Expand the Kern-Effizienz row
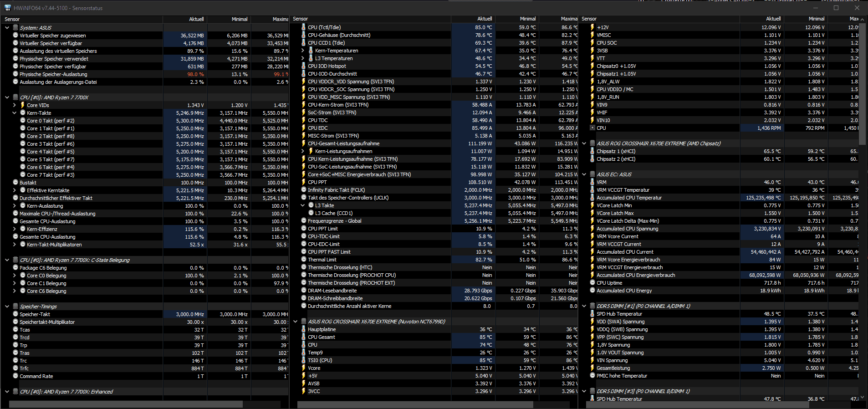Screen dimensions: 868x409 14,229
